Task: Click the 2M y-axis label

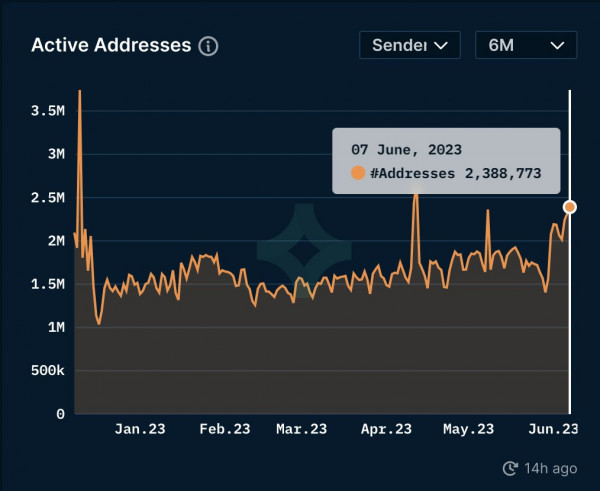Action: pyautogui.click(x=56, y=241)
